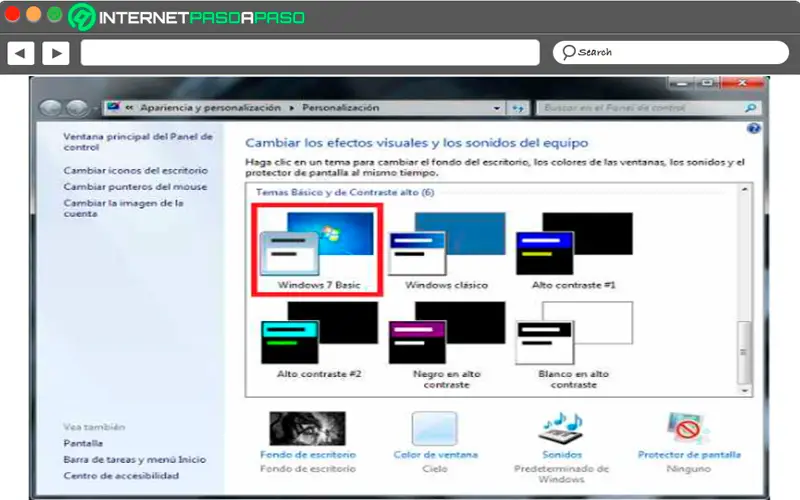Open the Protector de pantalla icon
The height and width of the screenshot is (500, 800).
688,428
